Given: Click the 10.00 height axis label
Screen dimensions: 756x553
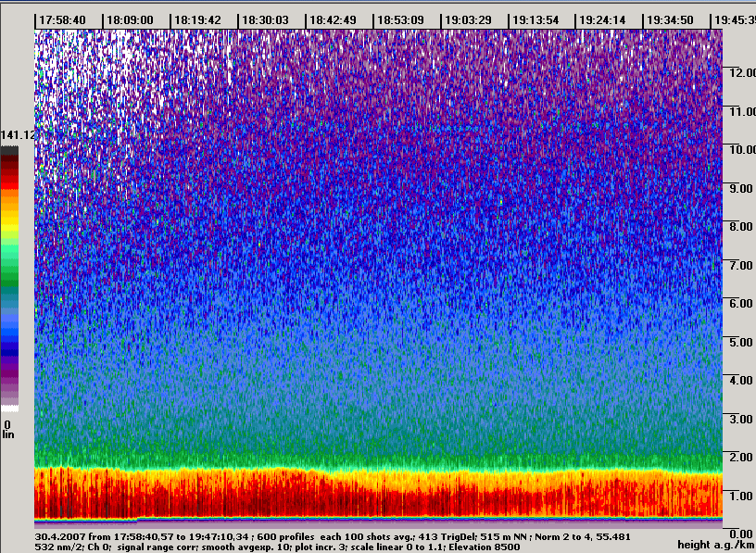Looking at the screenshot, I should click(x=742, y=149).
